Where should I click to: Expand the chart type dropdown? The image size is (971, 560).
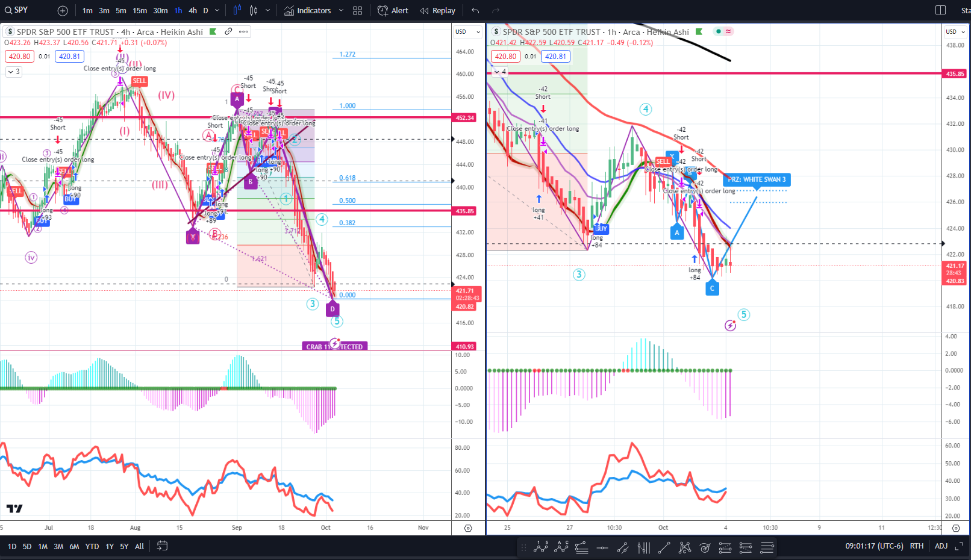click(268, 10)
